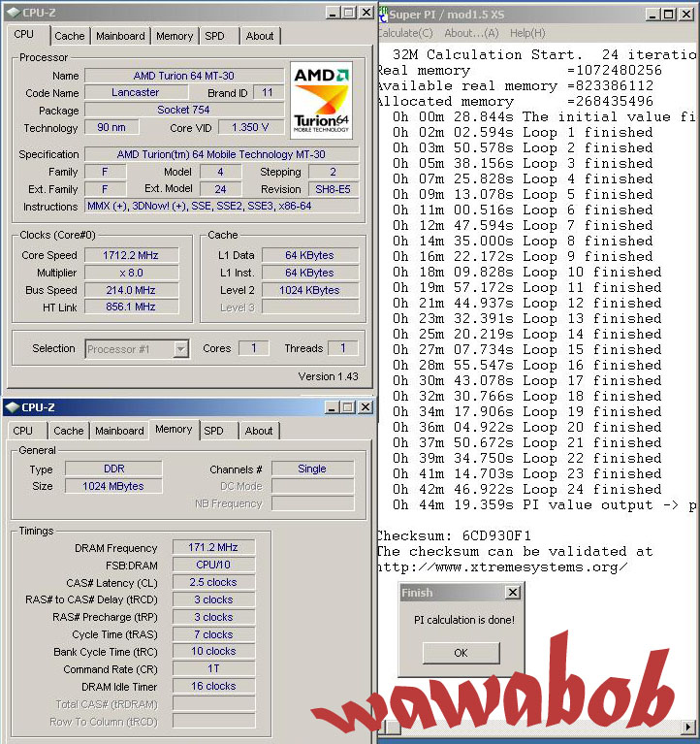This screenshot has width=700, height=744.
Task: Click the CAS# Latency value 2.5 clocks
Action: pos(213,582)
